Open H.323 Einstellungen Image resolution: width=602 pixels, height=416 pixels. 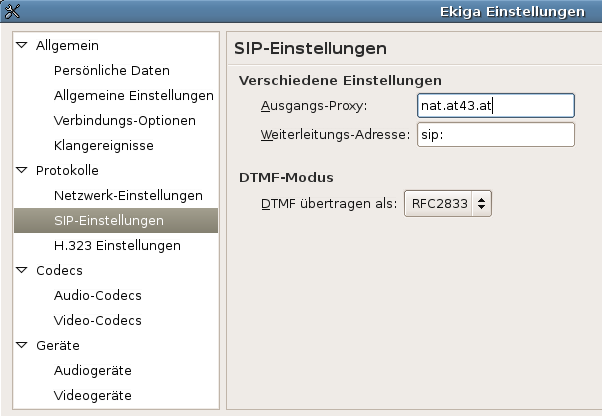pyautogui.click(x=117, y=245)
